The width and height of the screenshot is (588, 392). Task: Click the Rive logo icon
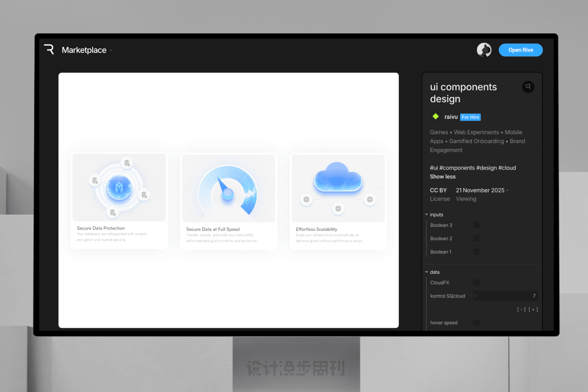49,49
